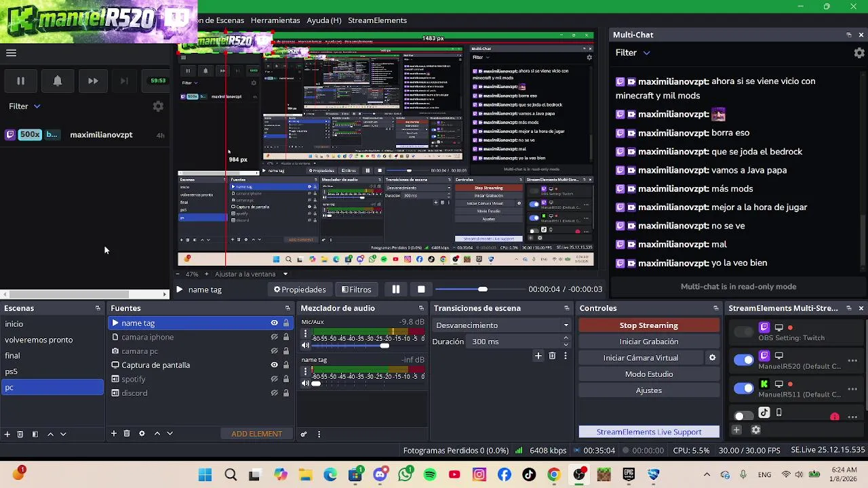The image size is (868, 488).
Task: Open activity feed settings gear
Action: 158,106
